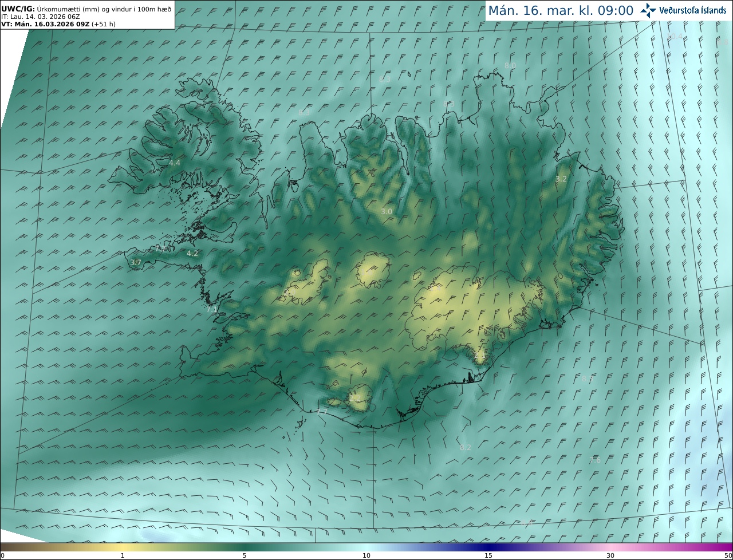Click the 3.7 value on the western peninsula
The height and width of the screenshot is (560, 733).
(x=136, y=263)
